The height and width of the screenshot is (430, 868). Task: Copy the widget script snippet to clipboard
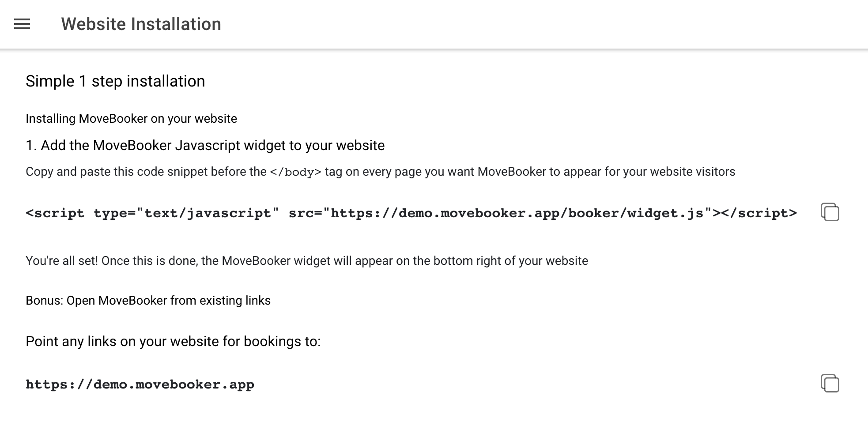830,212
